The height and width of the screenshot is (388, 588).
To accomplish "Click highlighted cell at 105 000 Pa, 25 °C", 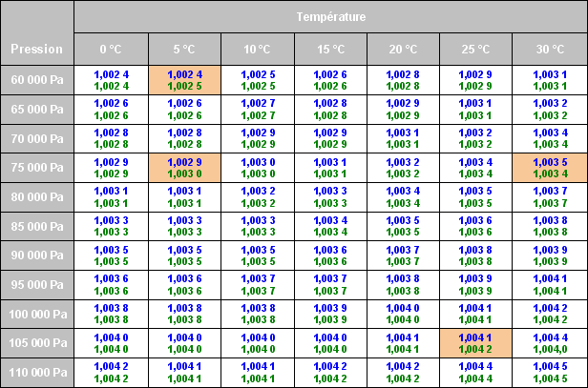I will pyautogui.click(x=475, y=343).
